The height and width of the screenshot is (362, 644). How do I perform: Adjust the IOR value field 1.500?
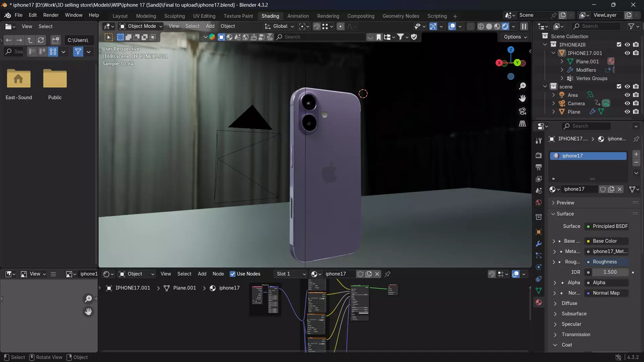pyautogui.click(x=610, y=272)
